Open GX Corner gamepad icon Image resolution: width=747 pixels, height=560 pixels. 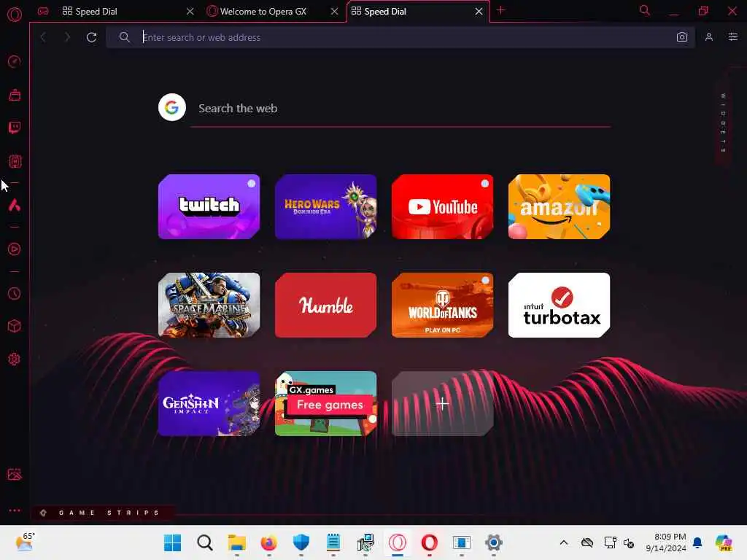43,11
